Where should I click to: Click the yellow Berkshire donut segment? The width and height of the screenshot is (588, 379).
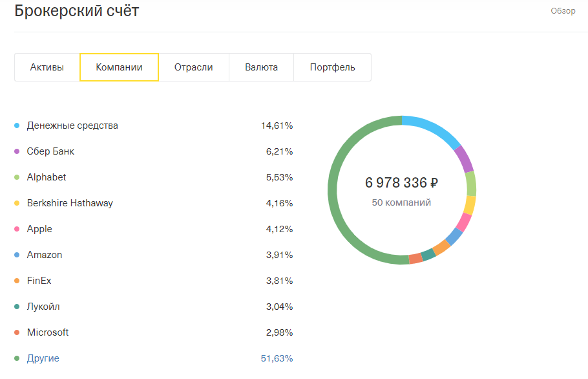point(470,205)
